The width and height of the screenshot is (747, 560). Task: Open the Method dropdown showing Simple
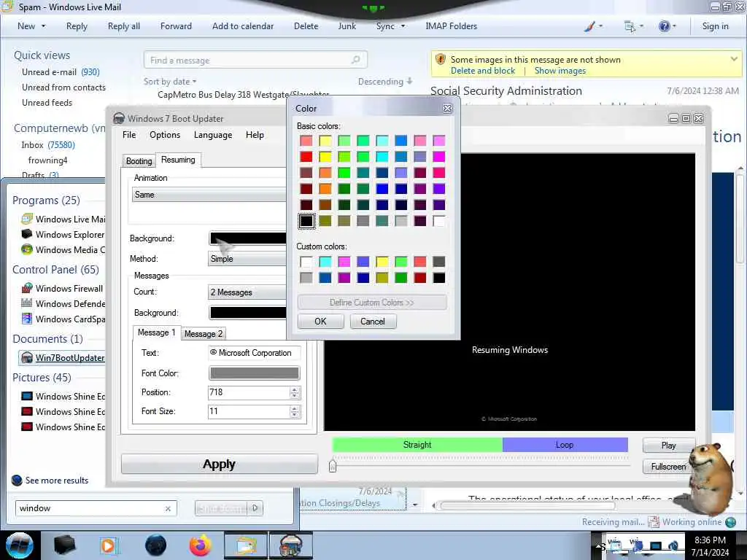pyautogui.click(x=247, y=259)
